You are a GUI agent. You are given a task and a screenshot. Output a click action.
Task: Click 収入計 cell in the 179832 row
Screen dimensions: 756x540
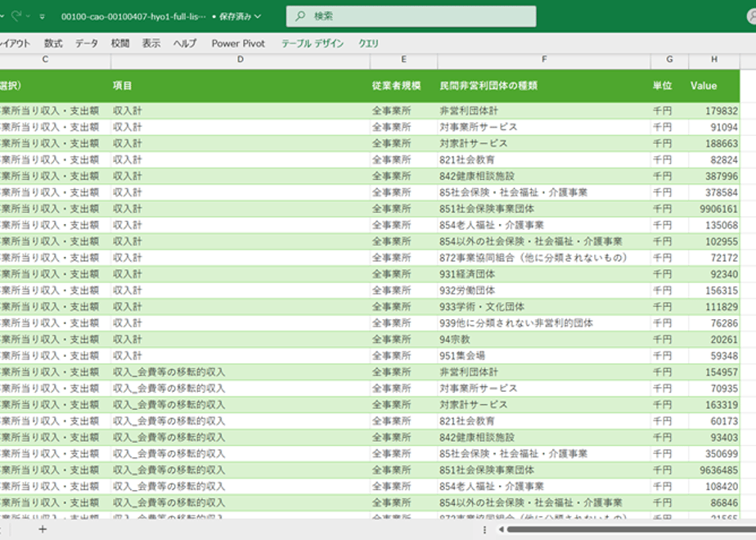pyautogui.click(x=240, y=111)
